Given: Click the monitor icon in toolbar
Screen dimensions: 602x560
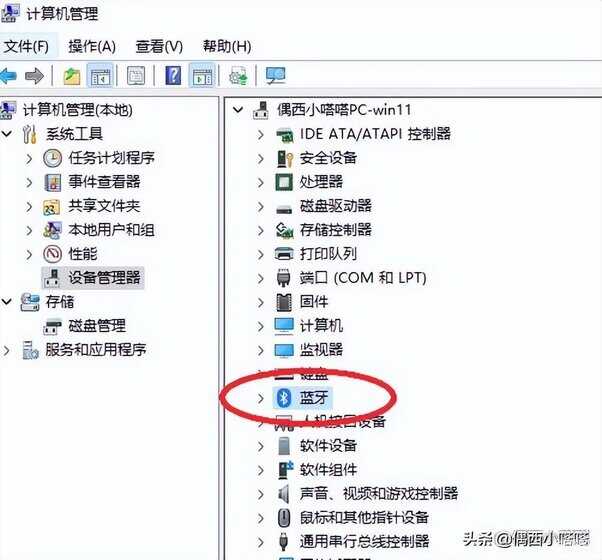Looking at the screenshot, I should pos(276,76).
